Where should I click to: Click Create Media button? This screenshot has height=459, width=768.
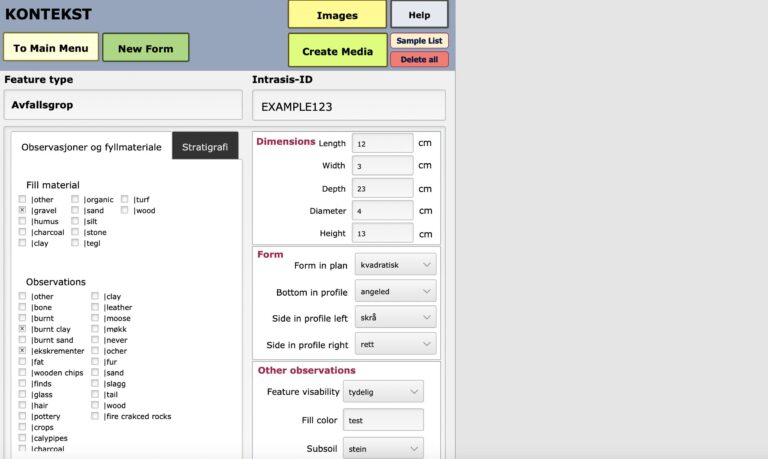coord(337,50)
